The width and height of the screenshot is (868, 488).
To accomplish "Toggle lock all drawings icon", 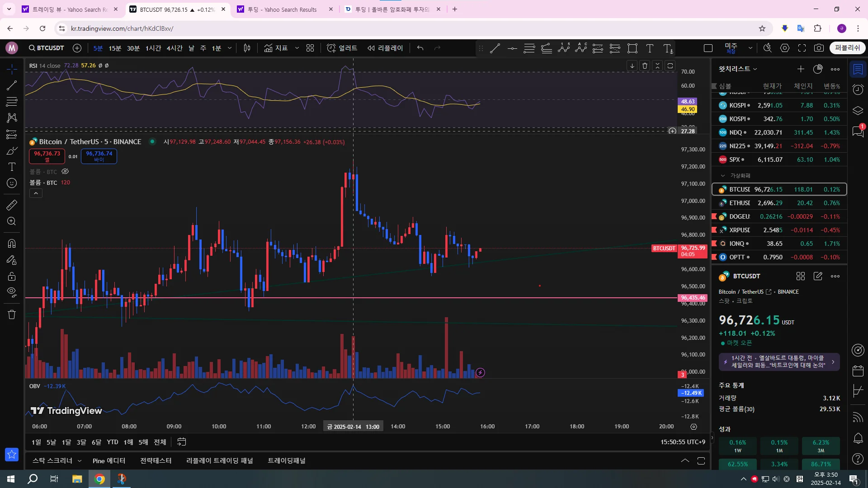I will pyautogui.click(x=12, y=276).
